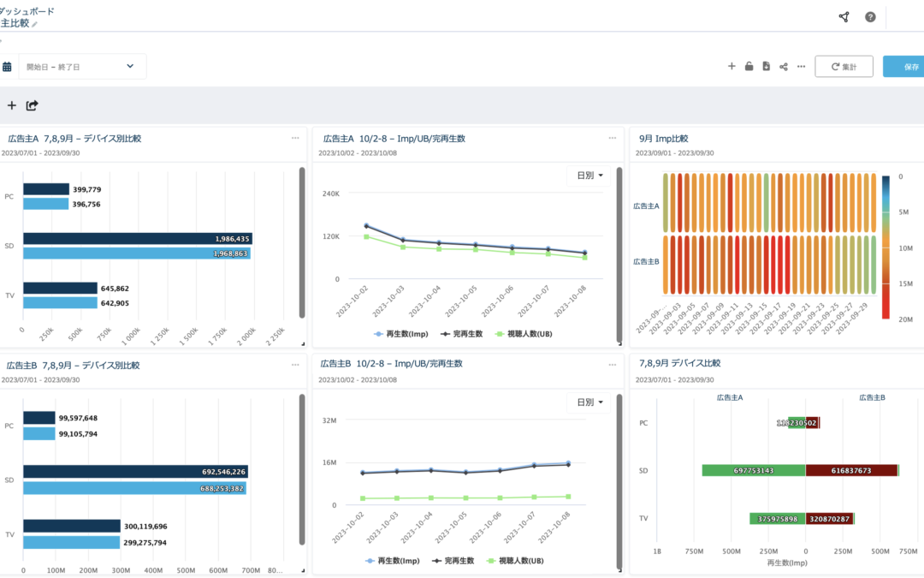Click the export icon in gray bar
The height and width of the screenshot is (578, 924).
pos(32,105)
